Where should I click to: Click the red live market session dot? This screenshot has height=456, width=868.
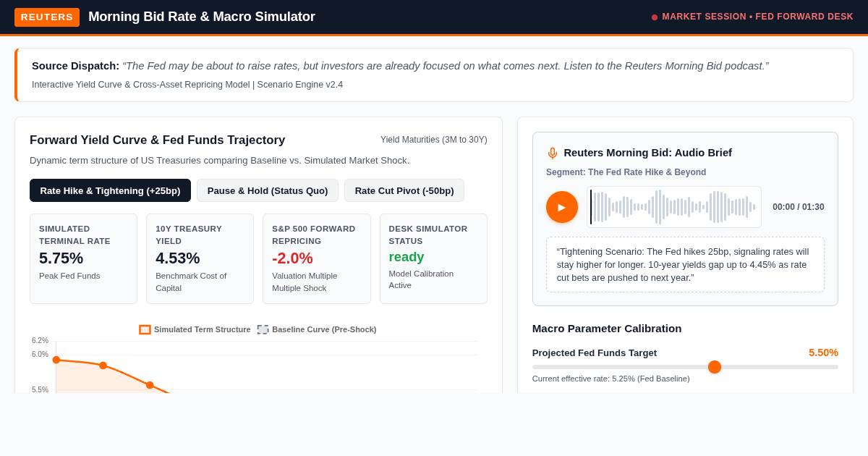tap(655, 17)
